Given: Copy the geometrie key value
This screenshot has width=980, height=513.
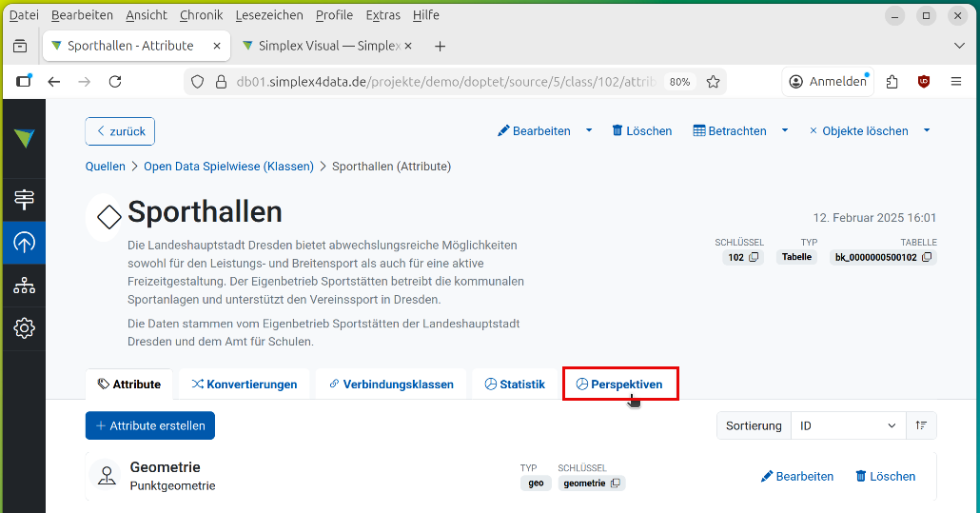Looking at the screenshot, I should [616, 483].
